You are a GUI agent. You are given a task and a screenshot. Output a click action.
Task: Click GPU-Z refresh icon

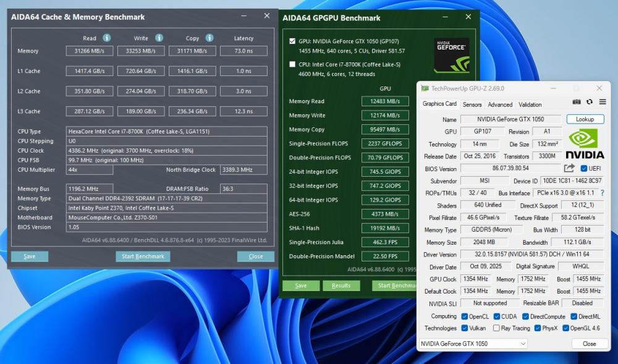pos(590,101)
